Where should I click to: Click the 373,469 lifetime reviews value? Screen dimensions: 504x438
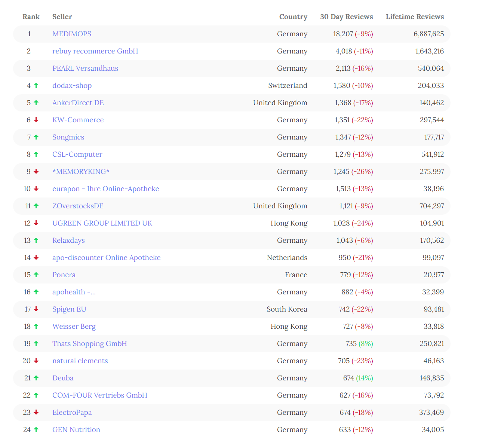[x=431, y=413]
